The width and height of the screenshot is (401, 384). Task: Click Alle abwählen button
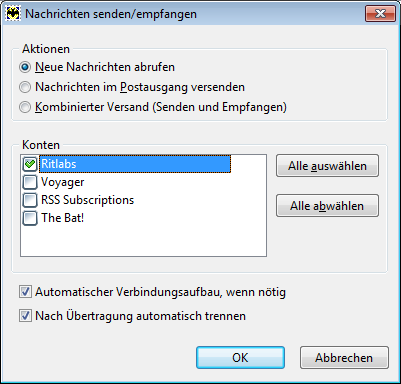coord(327,206)
